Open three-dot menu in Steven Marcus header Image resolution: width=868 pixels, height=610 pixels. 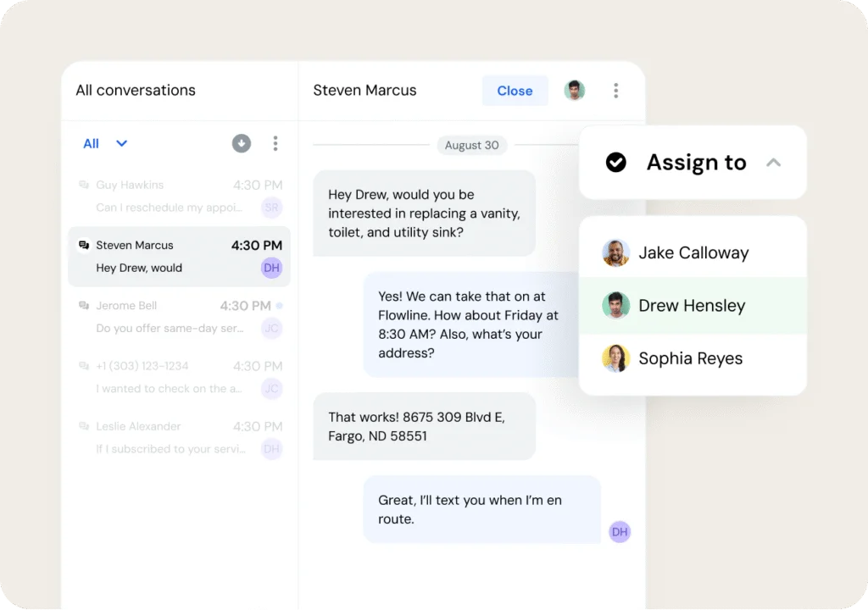(616, 91)
